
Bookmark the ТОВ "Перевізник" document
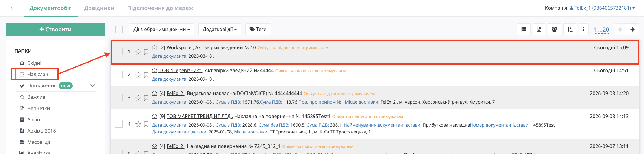tap(146, 75)
